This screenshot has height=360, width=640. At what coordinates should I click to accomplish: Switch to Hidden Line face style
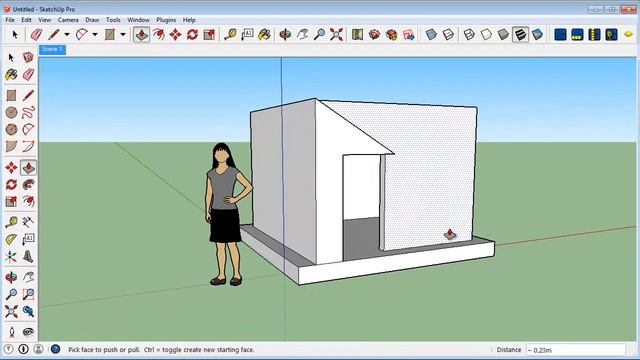pos(486,35)
